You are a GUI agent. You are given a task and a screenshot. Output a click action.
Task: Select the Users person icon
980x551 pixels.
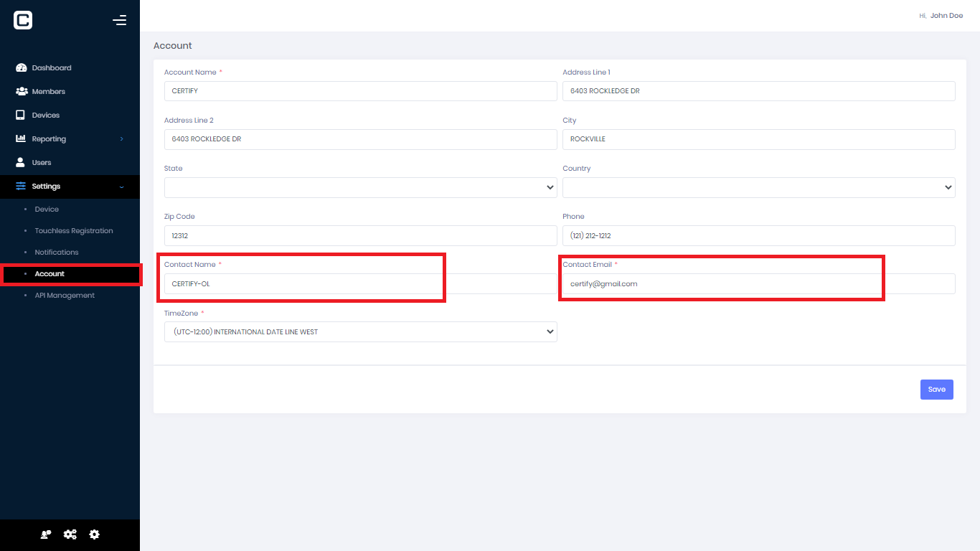22,162
